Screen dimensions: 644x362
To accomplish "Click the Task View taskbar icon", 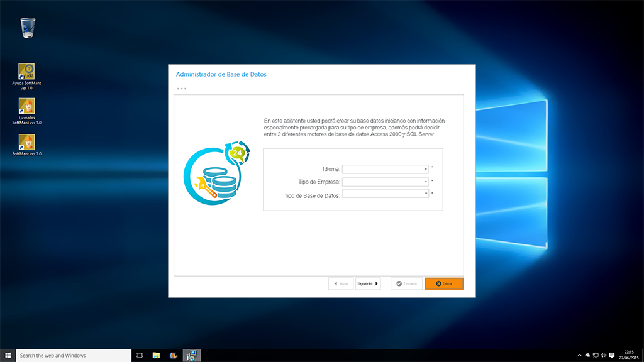I will pyautogui.click(x=140, y=355).
